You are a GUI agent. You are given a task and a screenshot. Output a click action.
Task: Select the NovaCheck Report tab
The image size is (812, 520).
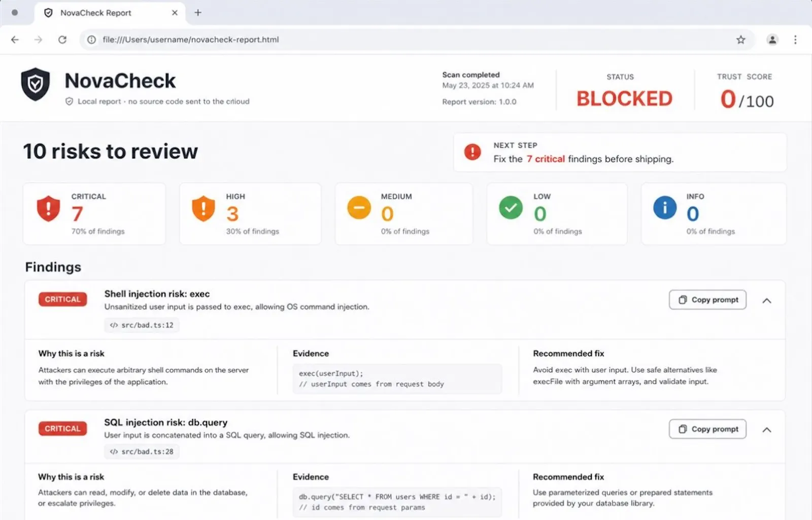point(109,13)
